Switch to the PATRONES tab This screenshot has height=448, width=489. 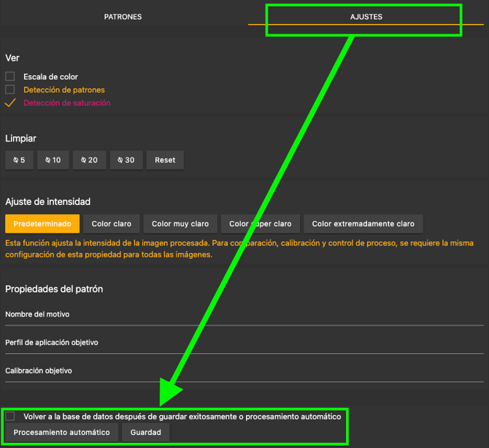(x=123, y=17)
